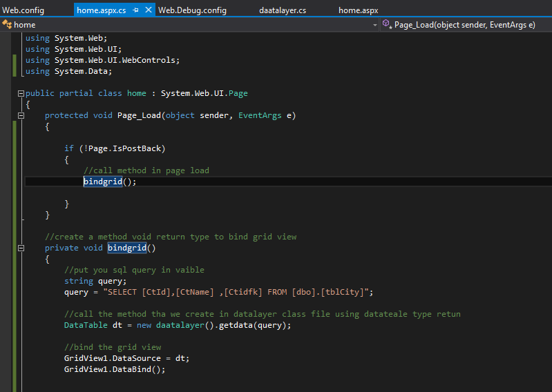This screenshot has height=392, width=552.
Task: Switch to the Web.config tab
Action: point(21,10)
